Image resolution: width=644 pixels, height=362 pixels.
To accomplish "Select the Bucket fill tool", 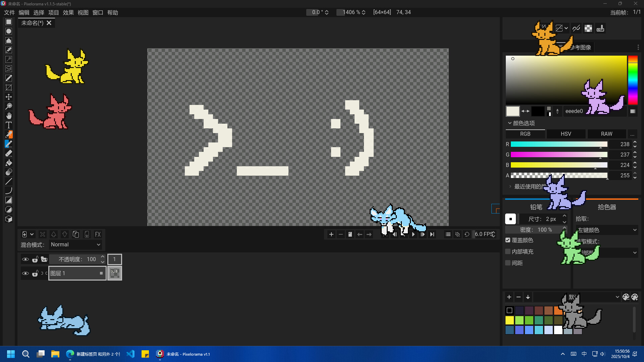I will 9,163.
